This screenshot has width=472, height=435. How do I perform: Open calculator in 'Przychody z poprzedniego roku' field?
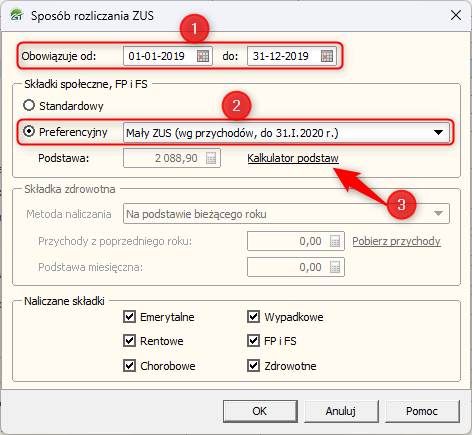(x=335, y=241)
